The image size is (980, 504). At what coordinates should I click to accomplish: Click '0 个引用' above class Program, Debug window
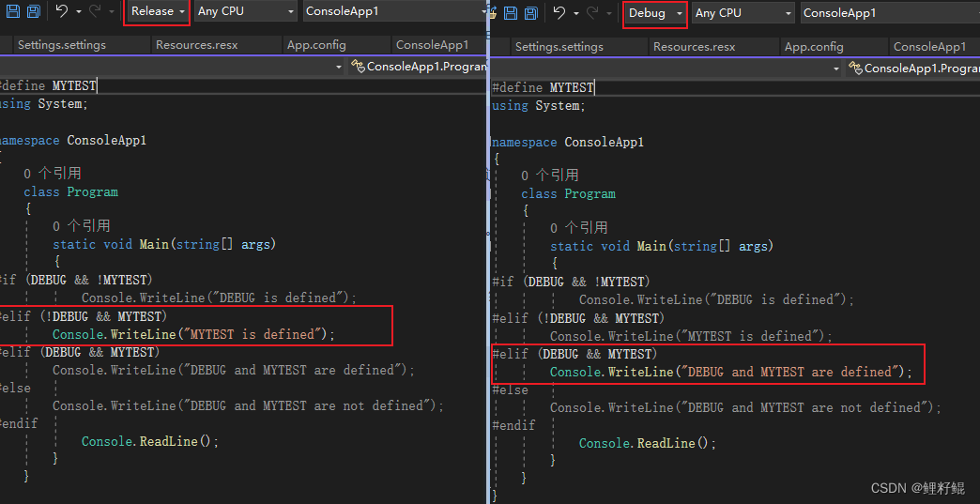(x=550, y=176)
